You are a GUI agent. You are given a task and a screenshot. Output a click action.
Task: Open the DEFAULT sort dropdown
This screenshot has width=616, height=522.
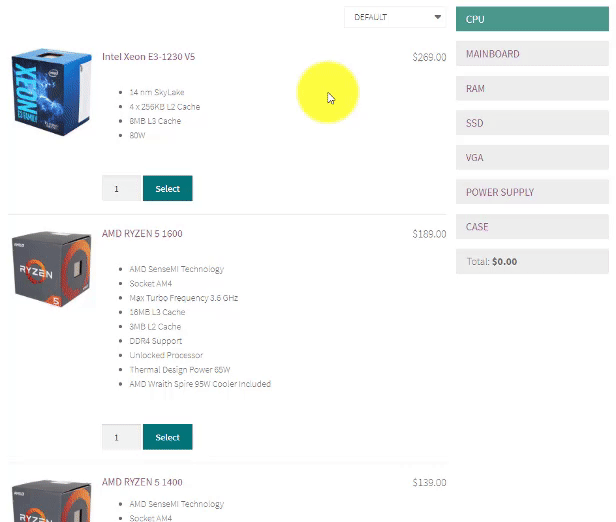pyautogui.click(x=395, y=17)
